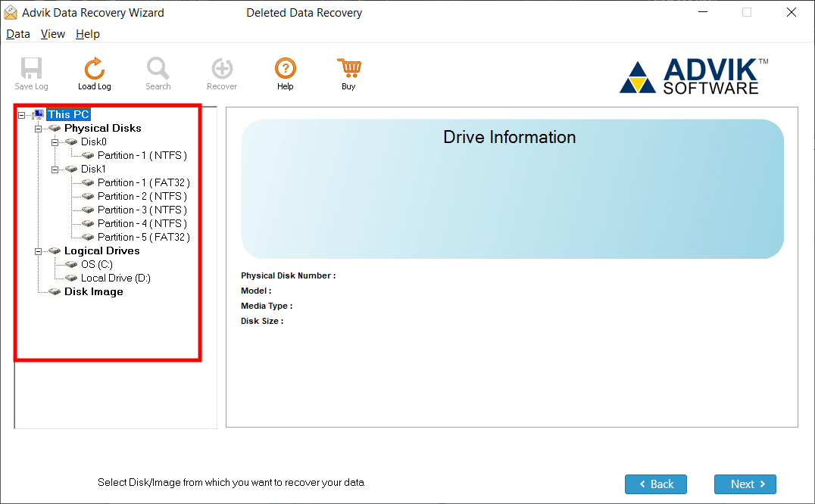Click the Local Drive (D:) icon
The height and width of the screenshot is (504, 815).
(x=71, y=278)
